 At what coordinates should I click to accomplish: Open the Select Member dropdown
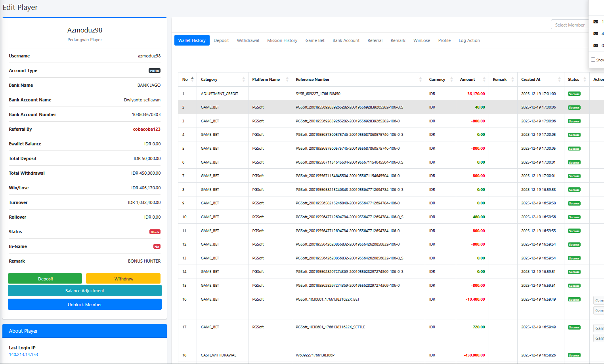[x=570, y=25]
